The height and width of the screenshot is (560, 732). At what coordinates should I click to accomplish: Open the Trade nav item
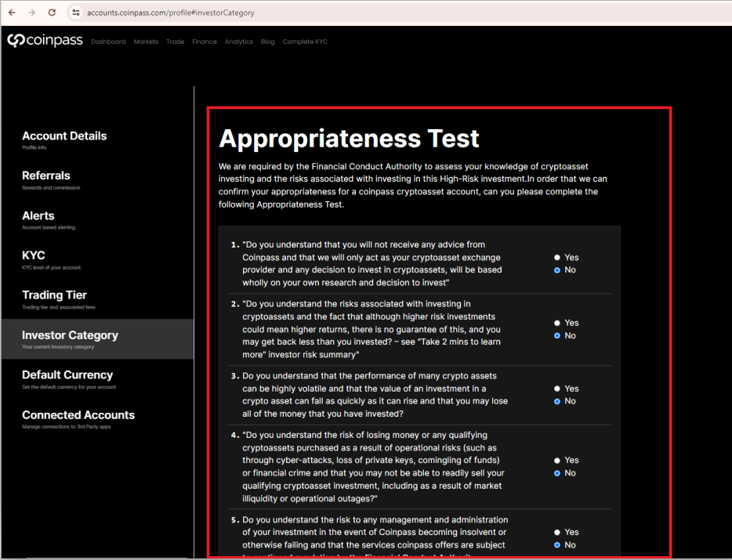pos(175,42)
